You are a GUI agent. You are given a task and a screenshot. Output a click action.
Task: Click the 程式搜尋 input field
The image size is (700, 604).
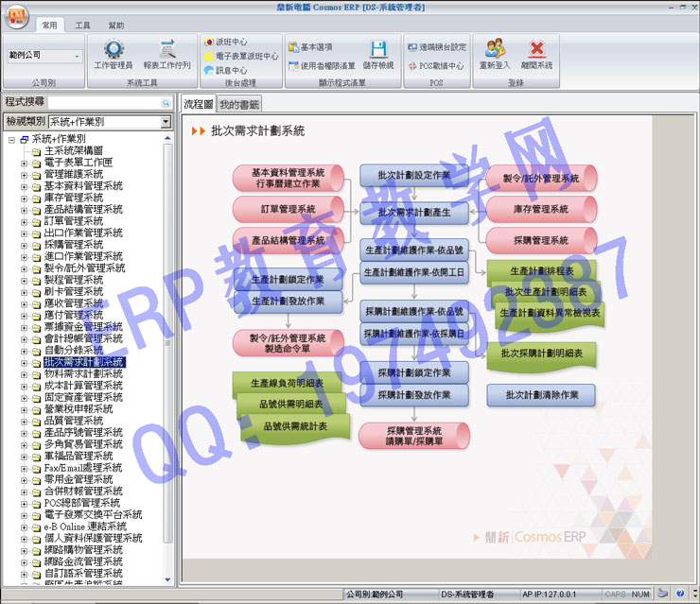tap(104, 103)
